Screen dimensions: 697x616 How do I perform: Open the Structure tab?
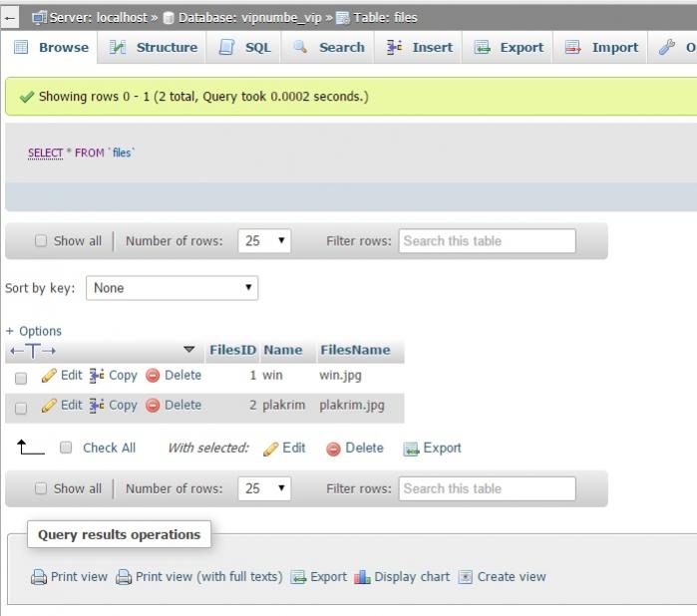[154, 47]
